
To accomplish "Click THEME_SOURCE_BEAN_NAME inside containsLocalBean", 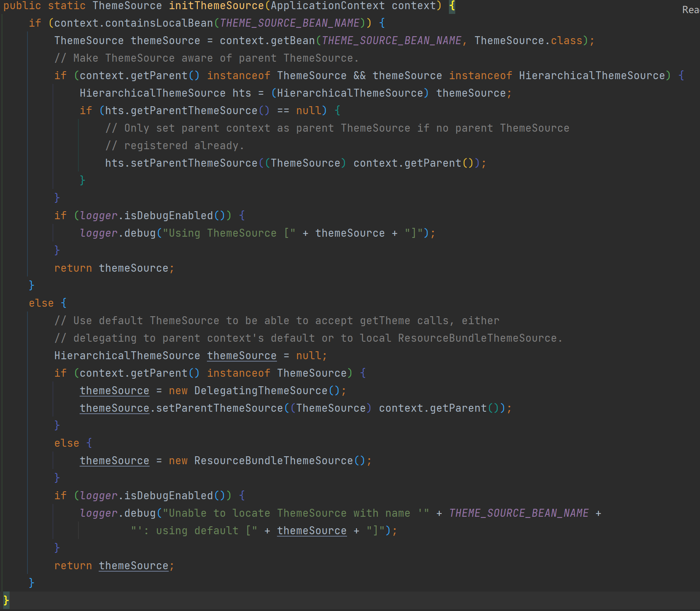I will coord(290,23).
